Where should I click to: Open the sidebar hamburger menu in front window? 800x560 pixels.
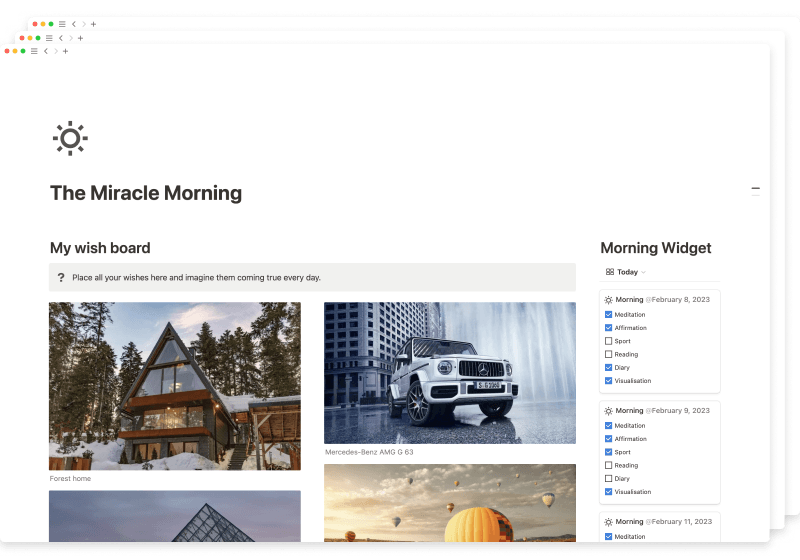pos(34,51)
